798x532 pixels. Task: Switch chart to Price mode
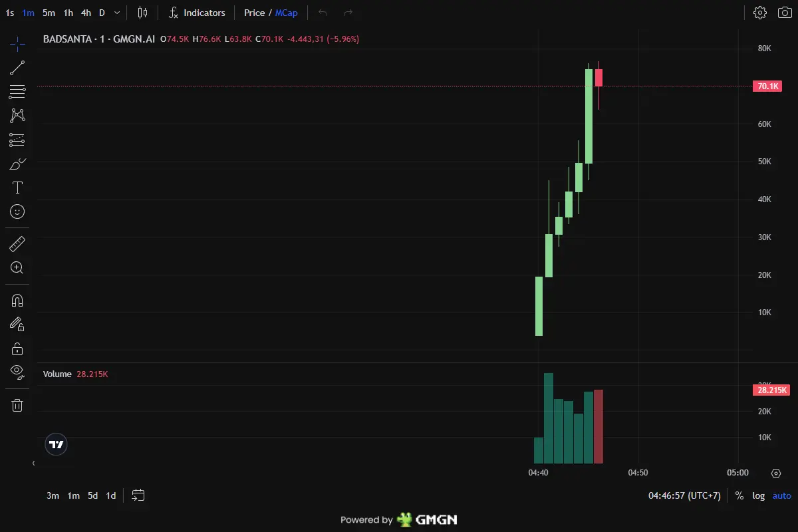[255, 13]
